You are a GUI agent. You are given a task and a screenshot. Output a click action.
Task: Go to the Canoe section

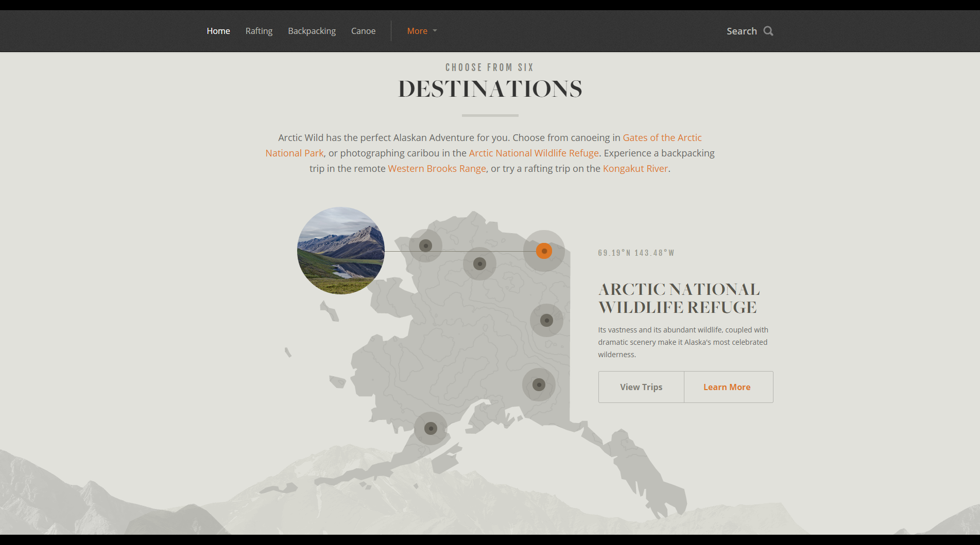(363, 31)
